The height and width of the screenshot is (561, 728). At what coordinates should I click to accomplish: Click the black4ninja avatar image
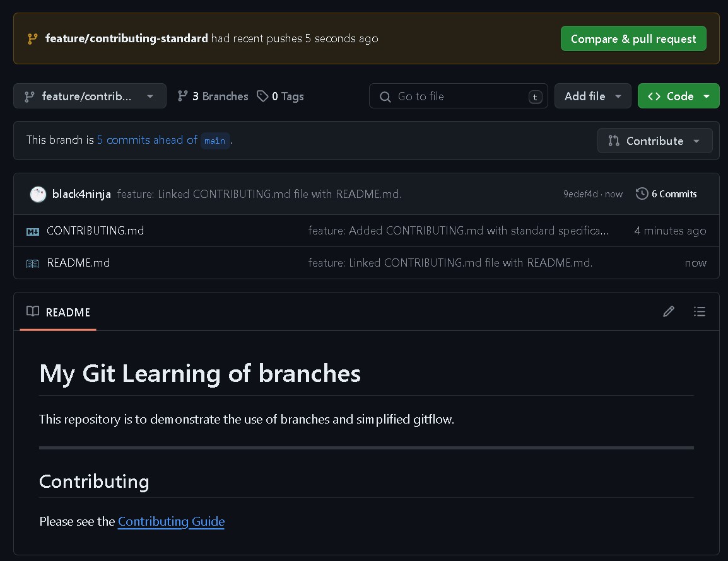click(38, 194)
